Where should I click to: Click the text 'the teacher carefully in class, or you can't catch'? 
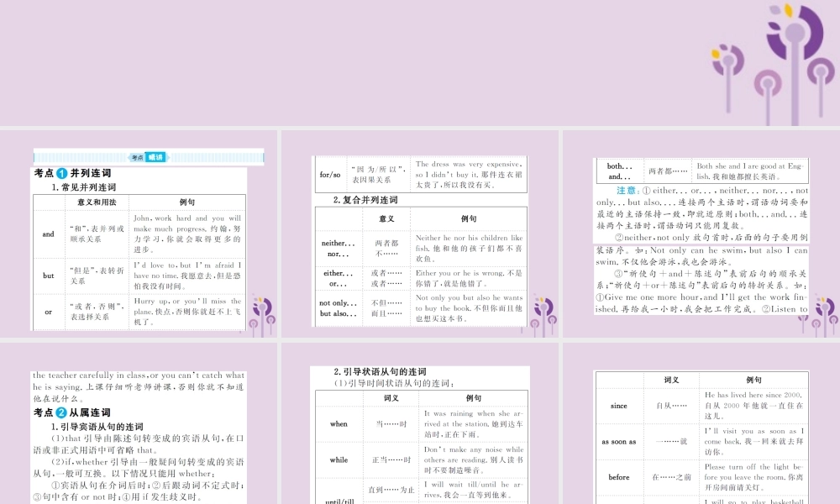coord(139,375)
